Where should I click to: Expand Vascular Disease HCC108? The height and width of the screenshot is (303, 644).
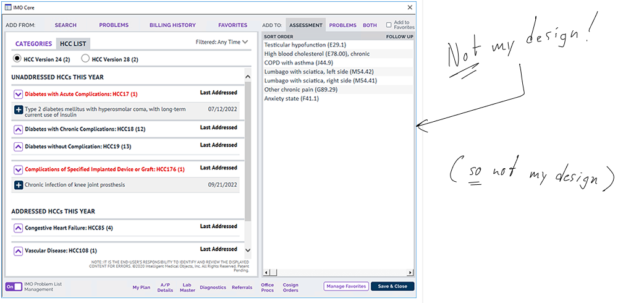coord(18,251)
